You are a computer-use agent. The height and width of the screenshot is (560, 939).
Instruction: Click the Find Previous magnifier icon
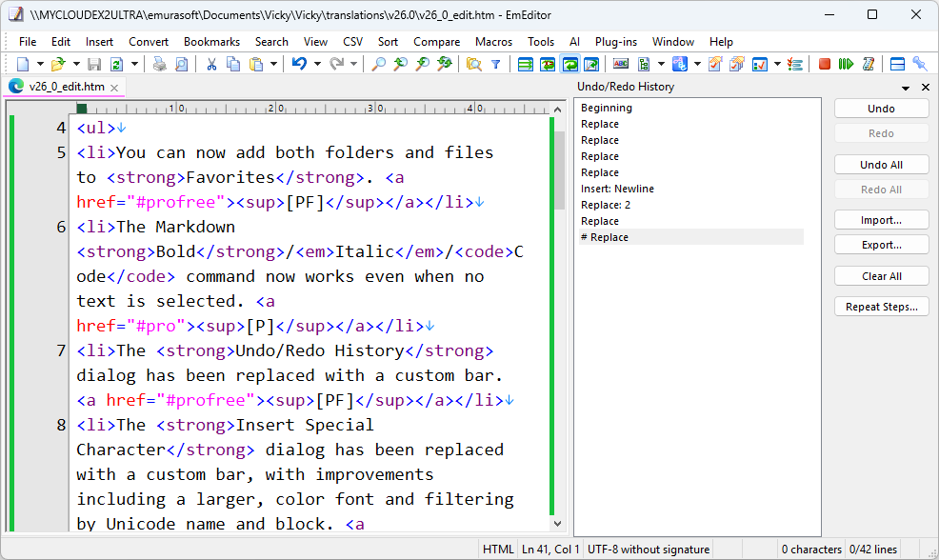pos(423,64)
